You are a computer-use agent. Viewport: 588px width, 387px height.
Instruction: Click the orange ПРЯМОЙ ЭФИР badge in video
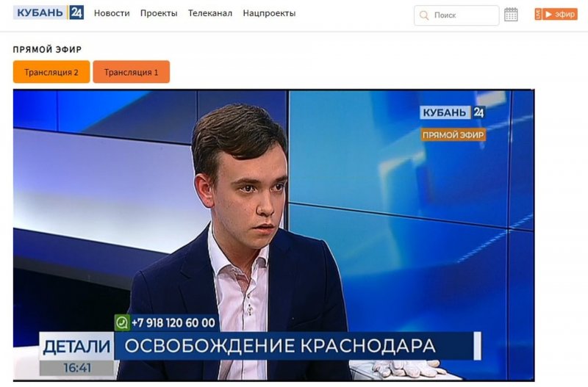[453, 135]
